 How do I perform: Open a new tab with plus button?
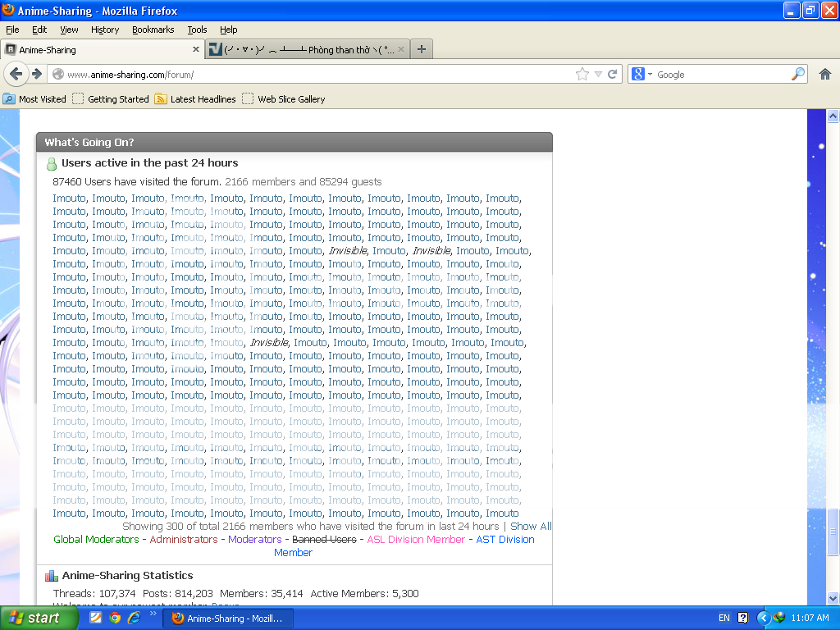(x=422, y=49)
